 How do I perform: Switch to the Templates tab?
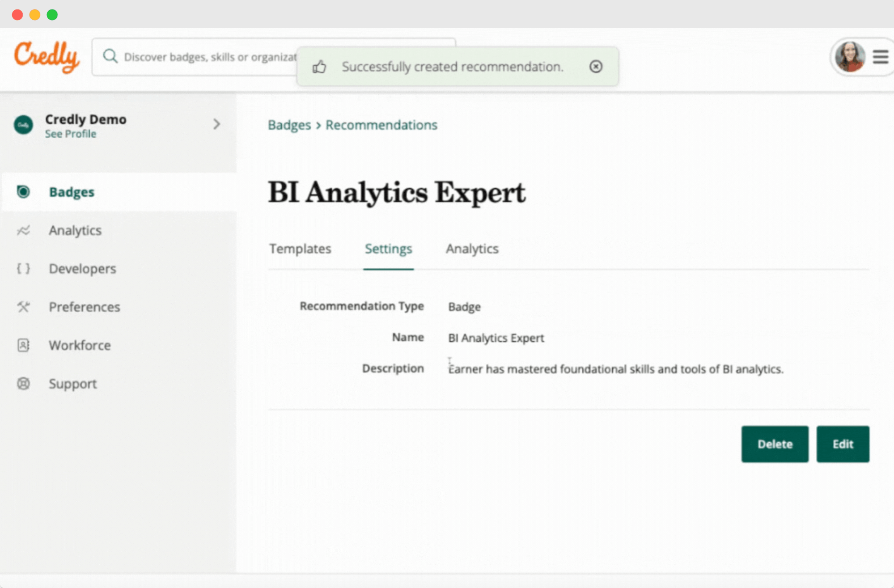(x=300, y=249)
